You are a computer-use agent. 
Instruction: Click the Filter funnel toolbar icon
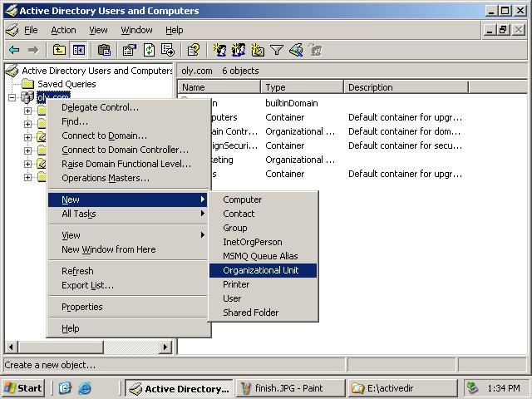point(277,50)
